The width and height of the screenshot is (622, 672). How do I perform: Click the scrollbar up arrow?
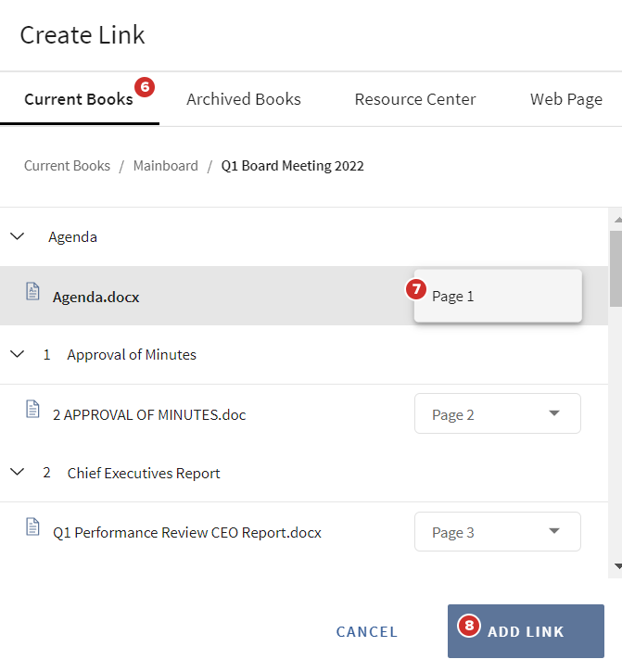(x=616, y=219)
